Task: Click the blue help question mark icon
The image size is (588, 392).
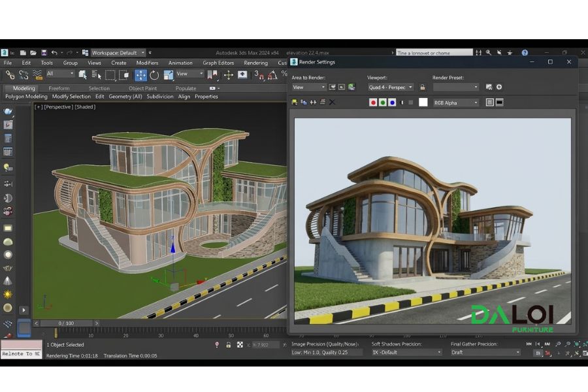Action: [525, 53]
